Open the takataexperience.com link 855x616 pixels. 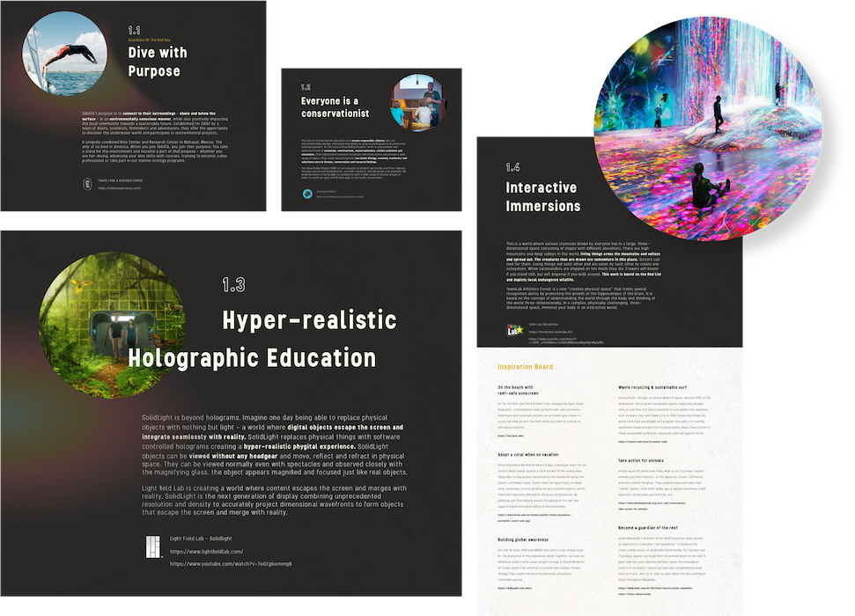120,188
